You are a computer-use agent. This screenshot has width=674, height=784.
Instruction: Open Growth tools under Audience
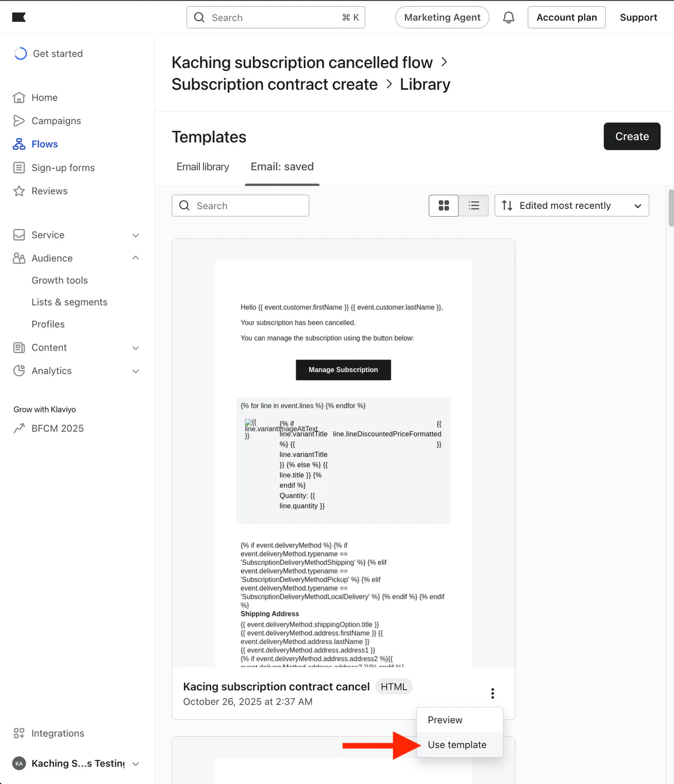tap(60, 280)
